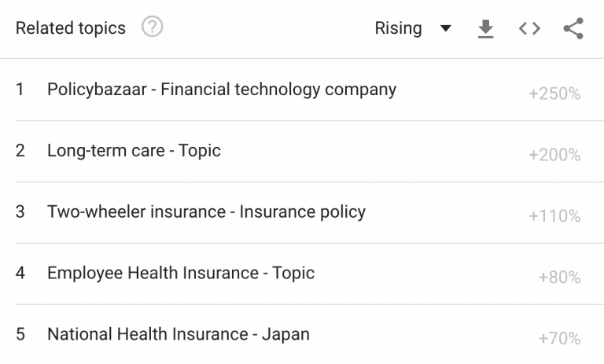Select Two-wheeler insurance - Insurance policy topic

coord(206,211)
